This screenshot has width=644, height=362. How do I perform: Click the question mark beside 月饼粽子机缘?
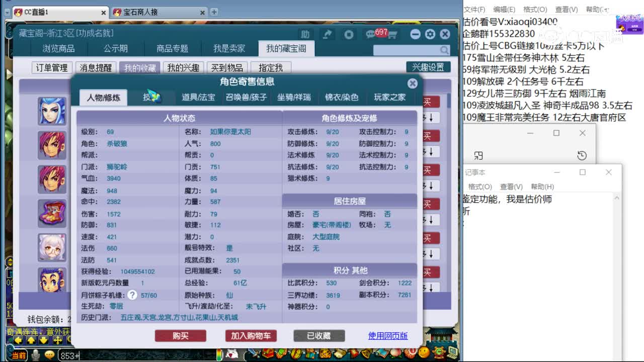click(x=132, y=295)
